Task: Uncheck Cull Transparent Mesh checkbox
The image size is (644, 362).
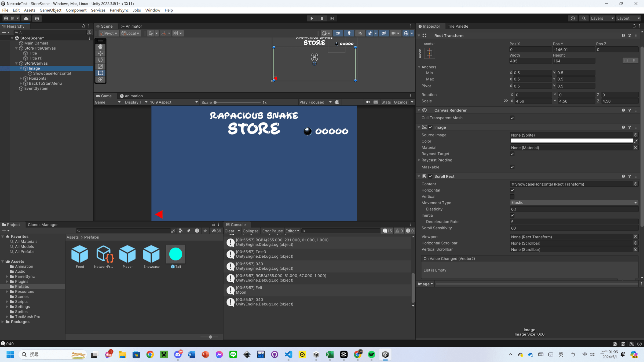Action: point(512,118)
